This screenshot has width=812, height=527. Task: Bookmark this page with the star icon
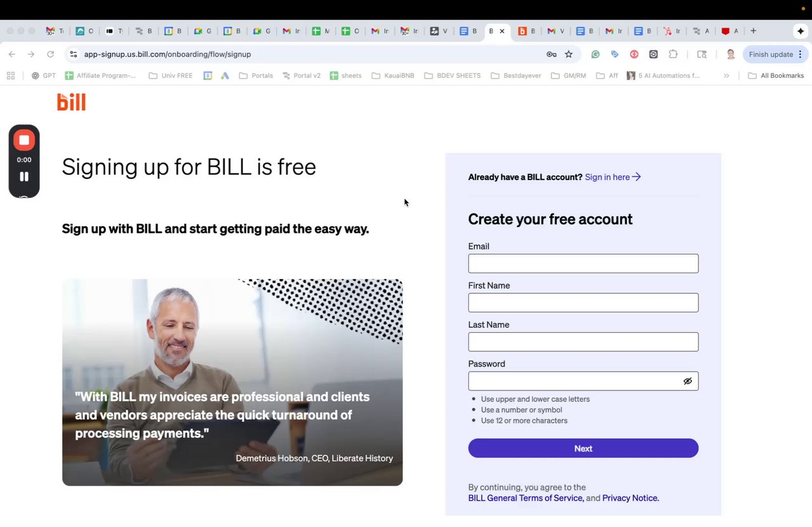pyautogui.click(x=569, y=55)
